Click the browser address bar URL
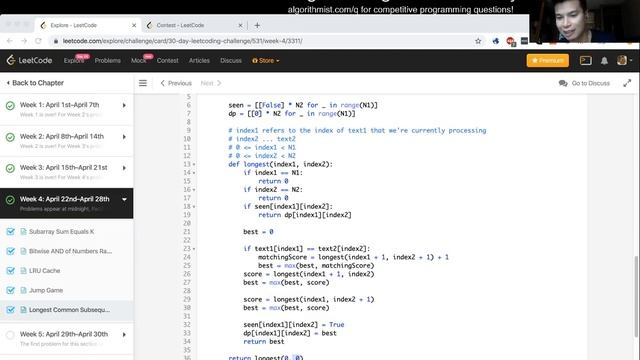The image size is (640, 360). (x=182, y=41)
